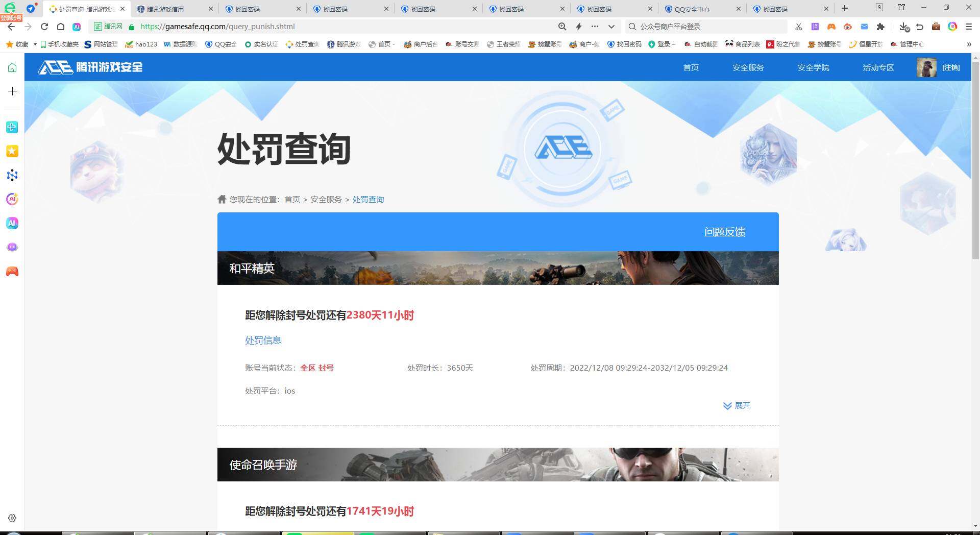980x535 pixels.
Task: Open the colorful AI circle icon
Action: (x=952, y=27)
